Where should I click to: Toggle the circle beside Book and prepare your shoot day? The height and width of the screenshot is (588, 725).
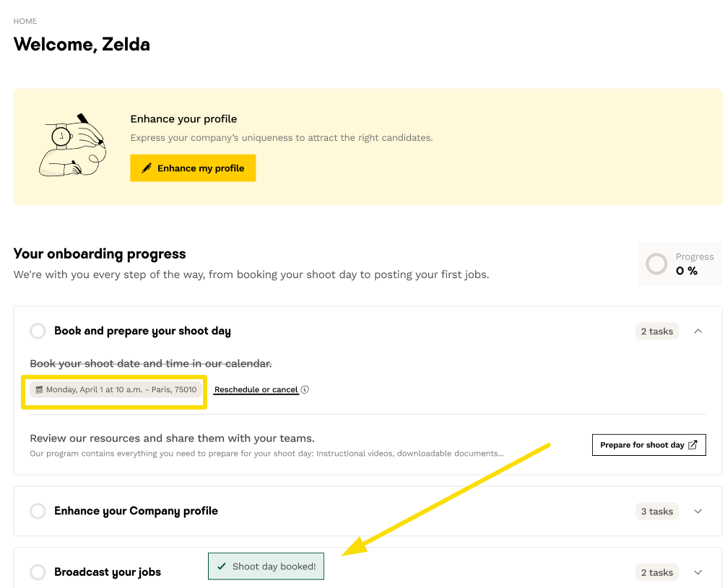click(38, 332)
